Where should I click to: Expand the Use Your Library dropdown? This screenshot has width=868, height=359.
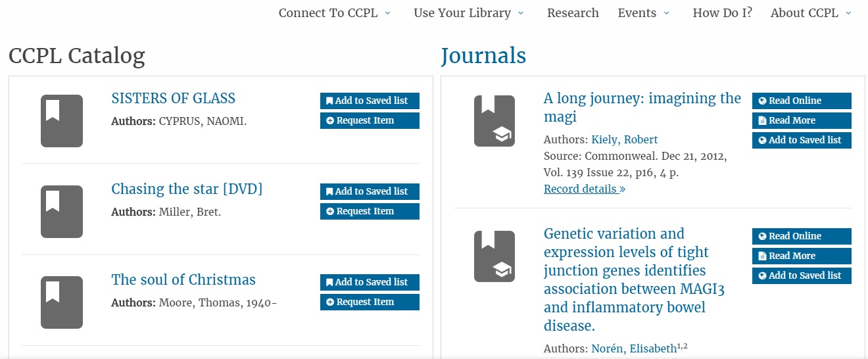(x=468, y=13)
